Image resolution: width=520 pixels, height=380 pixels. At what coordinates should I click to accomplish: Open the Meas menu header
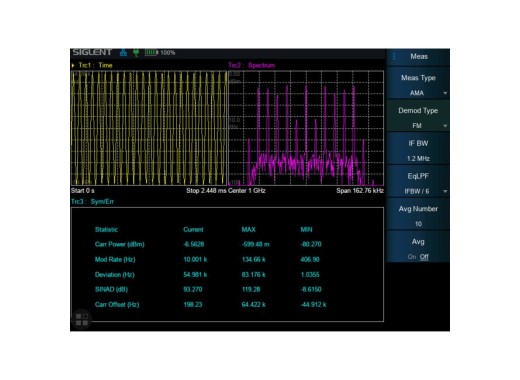[x=418, y=57]
